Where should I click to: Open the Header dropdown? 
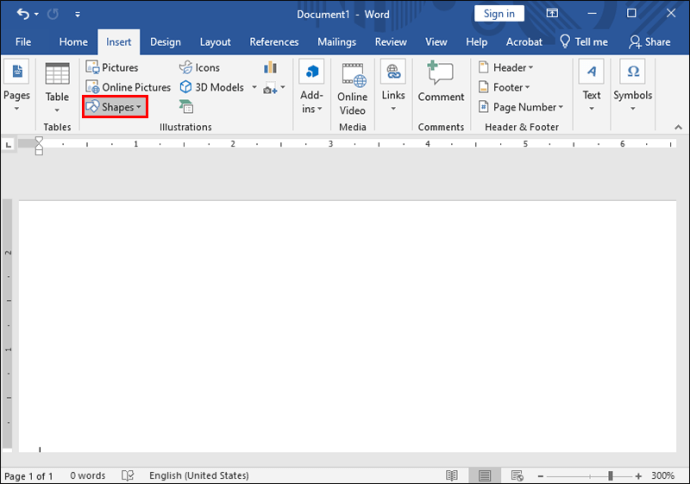coord(506,67)
